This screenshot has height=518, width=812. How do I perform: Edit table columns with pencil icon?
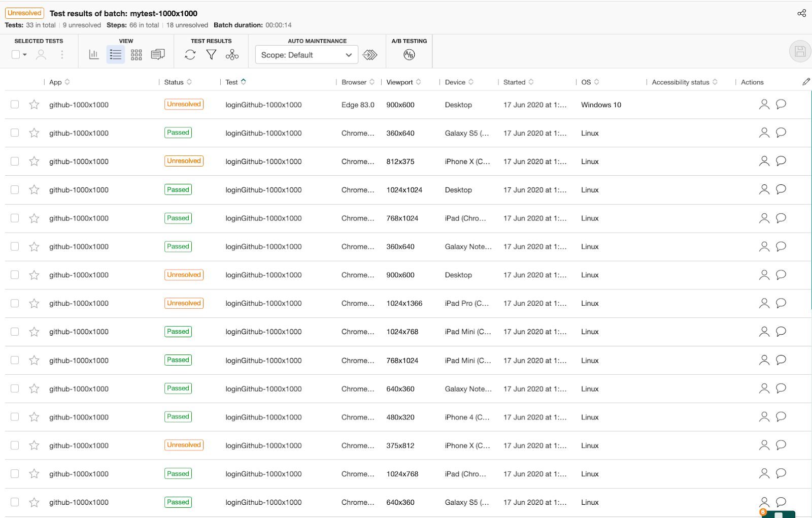(x=806, y=82)
